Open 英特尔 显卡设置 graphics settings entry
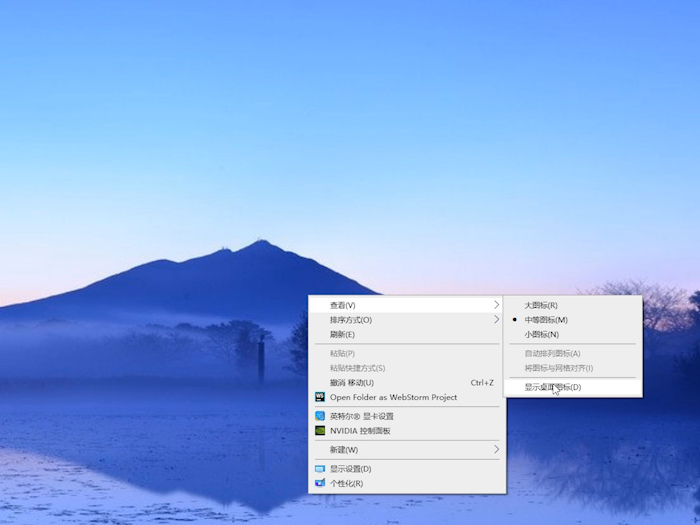700x525 pixels. (362, 416)
